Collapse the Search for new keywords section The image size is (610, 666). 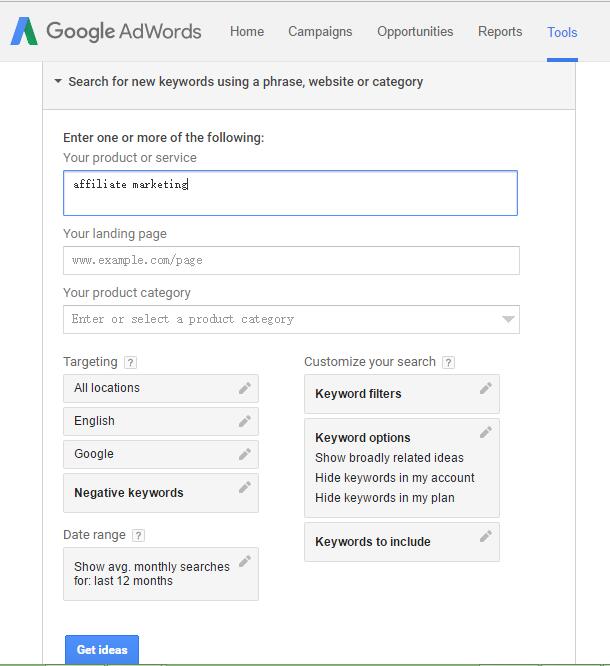(x=58, y=82)
